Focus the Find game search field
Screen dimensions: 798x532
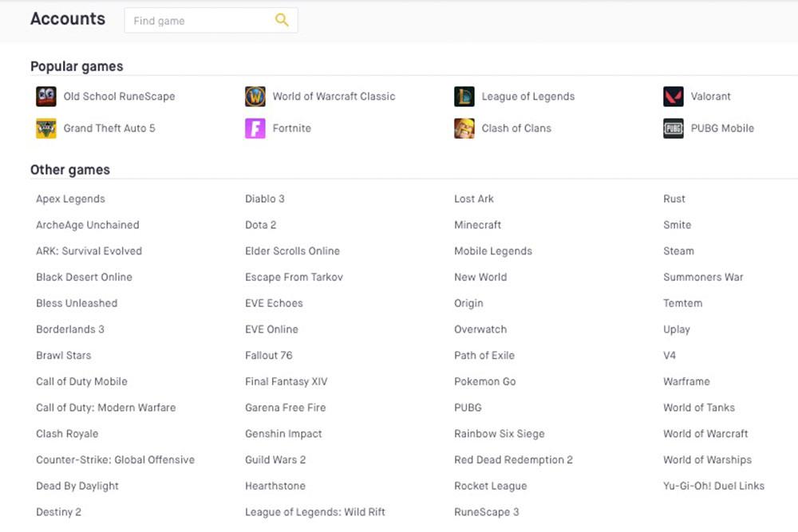pyautogui.click(x=199, y=21)
